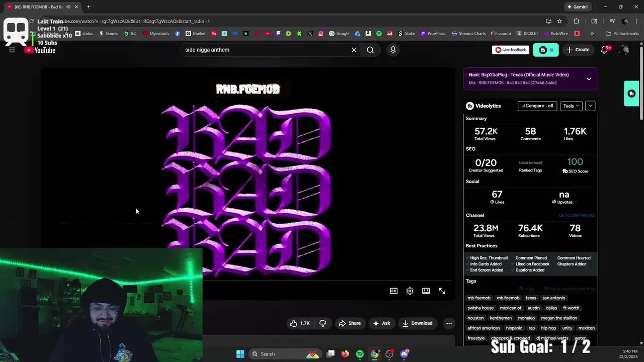Viewport: 644px width, 362px height.
Task: Open the X (Twitter) bookmark
Action: [x=310, y=34]
